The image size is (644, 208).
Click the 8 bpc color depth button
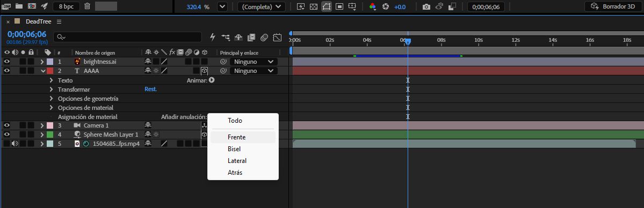(66, 6)
